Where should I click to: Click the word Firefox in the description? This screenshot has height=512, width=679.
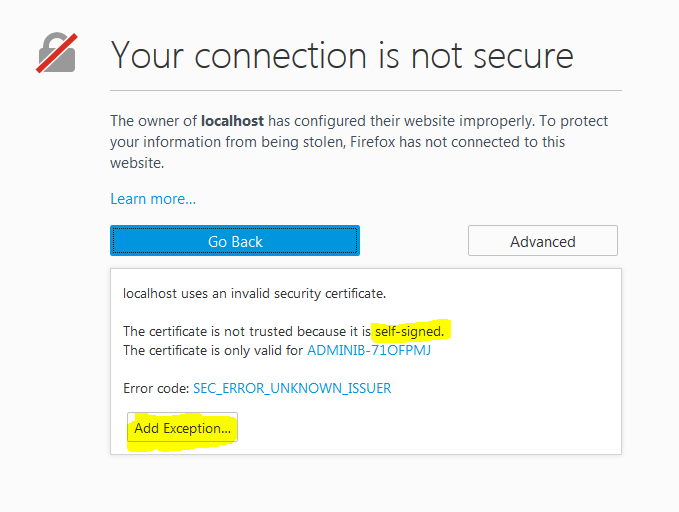pos(372,142)
